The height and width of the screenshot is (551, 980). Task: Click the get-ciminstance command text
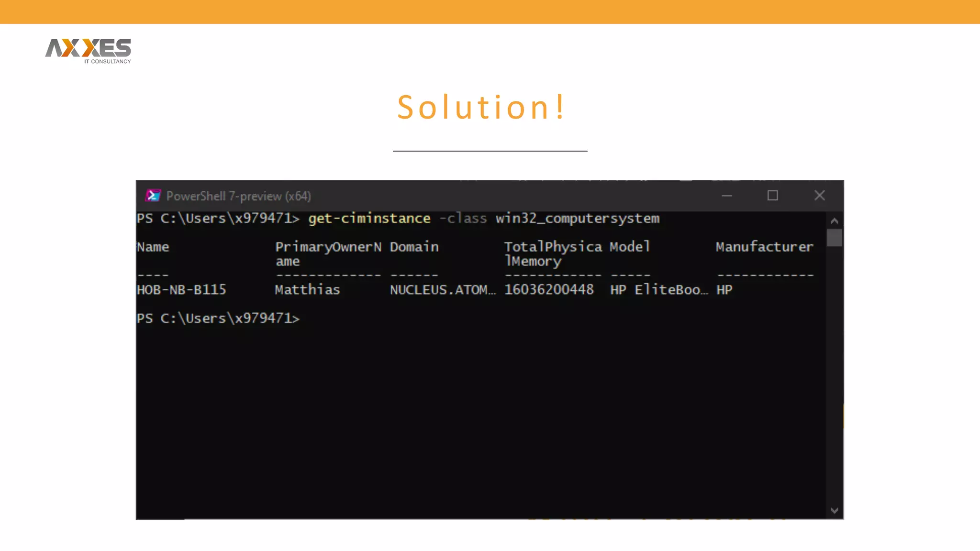pos(369,219)
